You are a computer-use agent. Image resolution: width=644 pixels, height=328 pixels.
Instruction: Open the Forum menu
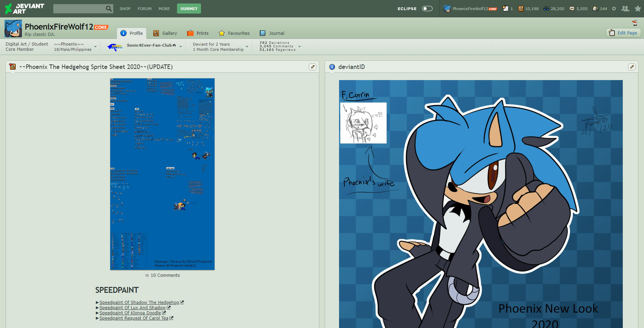(145, 9)
